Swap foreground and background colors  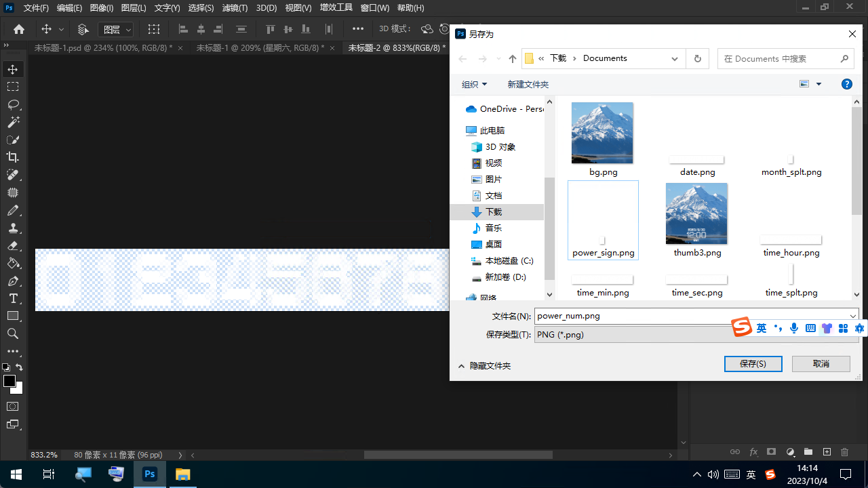[20, 367]
